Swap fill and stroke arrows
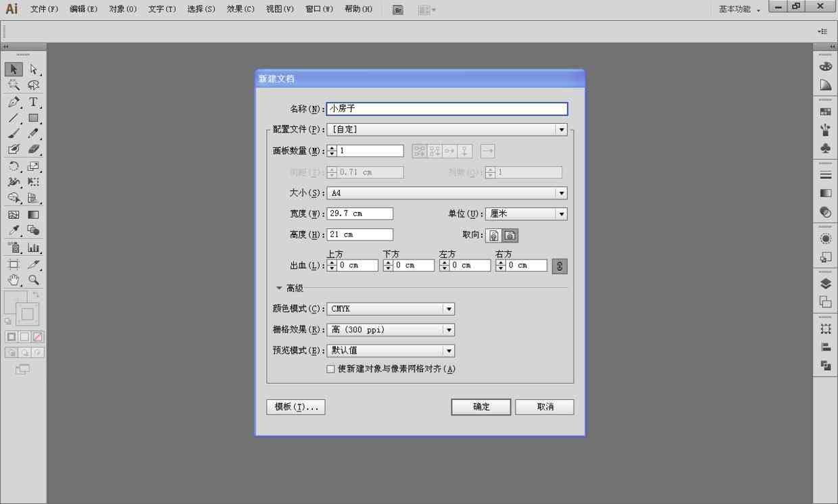Viewport: 838px width, 504px height. pyautogui.click(x=36, y=295)
